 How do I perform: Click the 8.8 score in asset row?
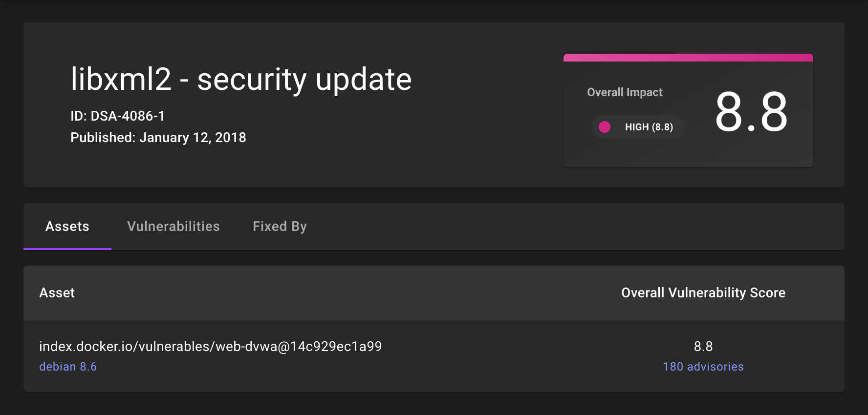(x=703, y=347)
